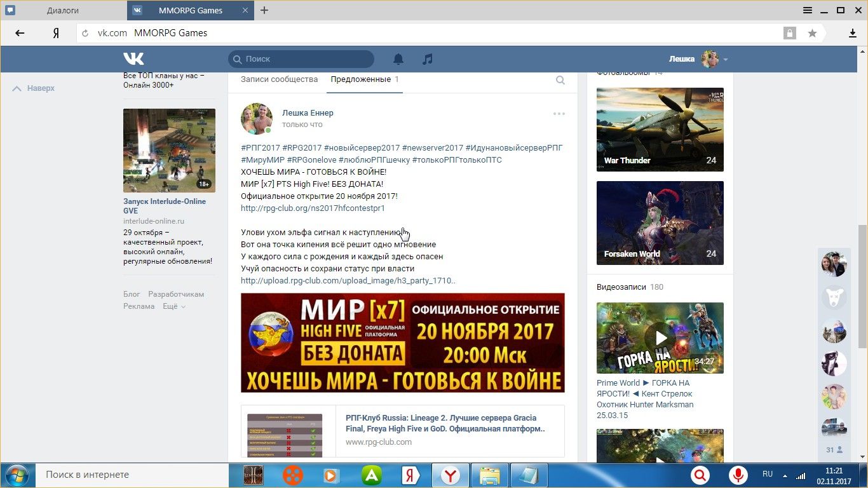Open the Interlude-Online ad image
This screenshot has width=868, height=488.
click(x=169, y=151)
